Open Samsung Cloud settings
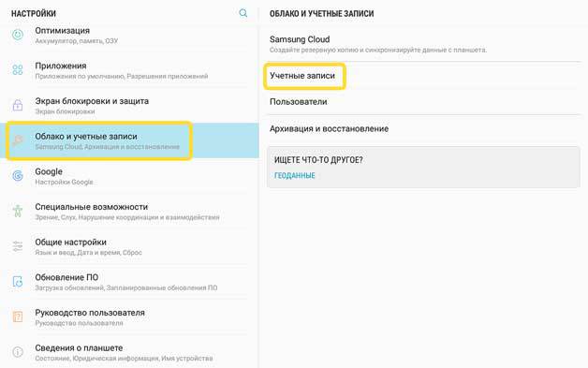This screenshot has width=588, height=368. click(423, 44)
